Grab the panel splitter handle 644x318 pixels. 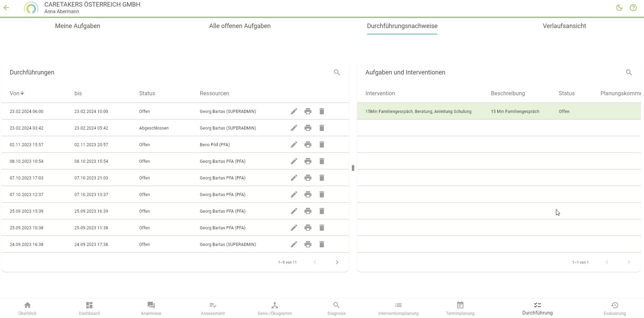[x=353, y=168]
